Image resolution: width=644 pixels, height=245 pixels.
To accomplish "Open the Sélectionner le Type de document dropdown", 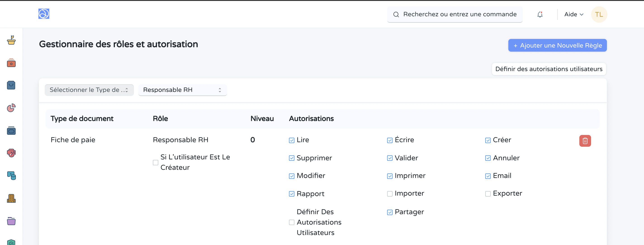I will (x=89, y=90).
